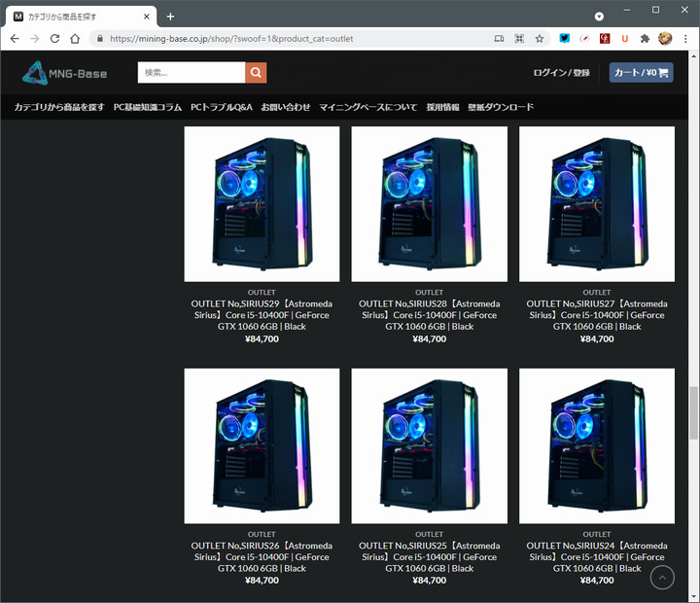
Task: Click the OUTLET No,SIRIUS29 product title
Action: (x=262, y=315)
